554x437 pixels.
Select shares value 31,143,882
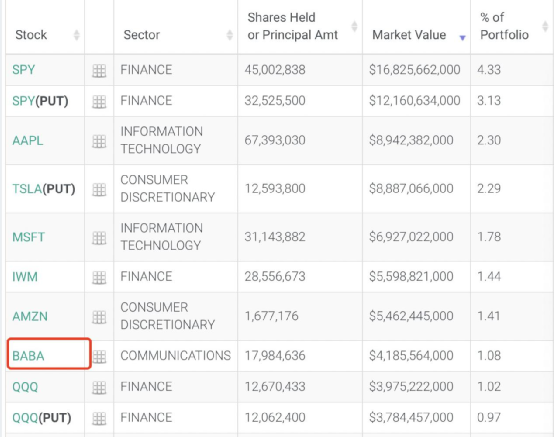point(275,237)
